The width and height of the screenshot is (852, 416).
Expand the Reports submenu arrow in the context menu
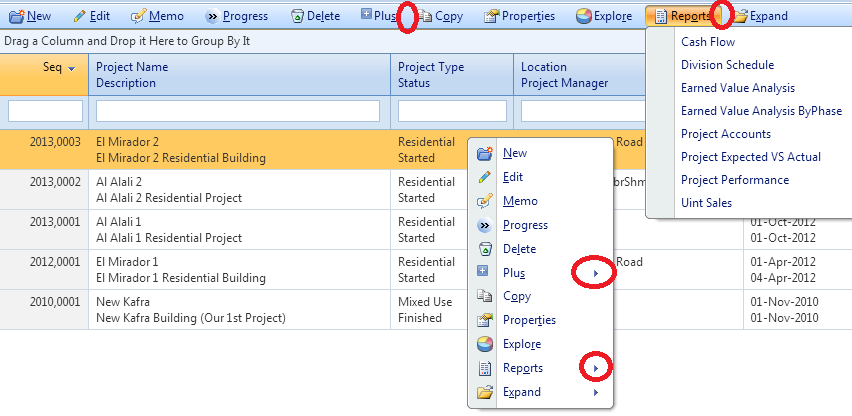pos(597,369)
